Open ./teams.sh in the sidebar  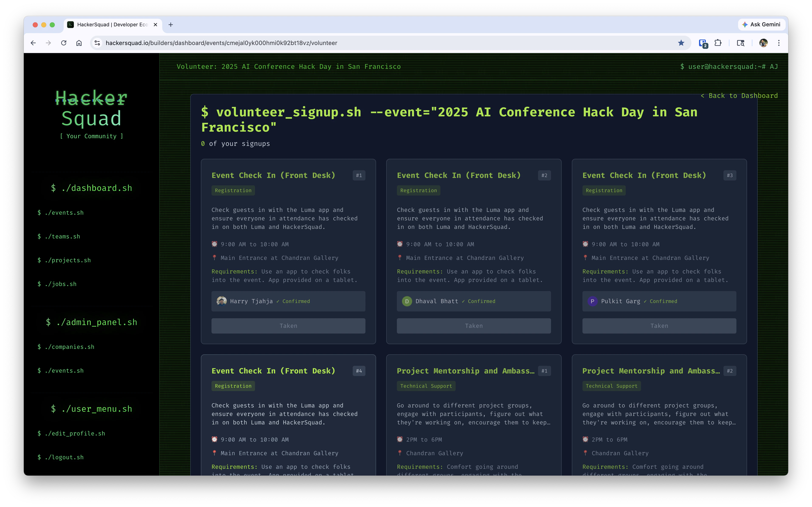tap(59, 236)
